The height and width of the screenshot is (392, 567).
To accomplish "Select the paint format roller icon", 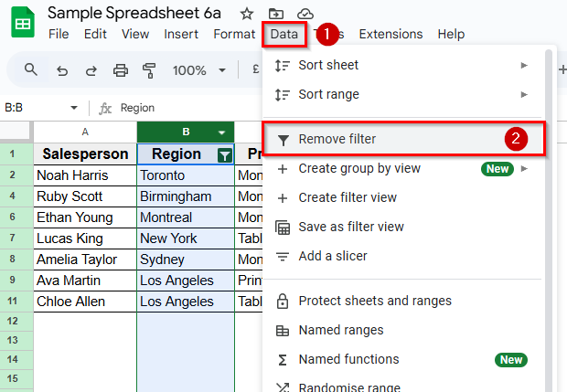I will point(150,70).
